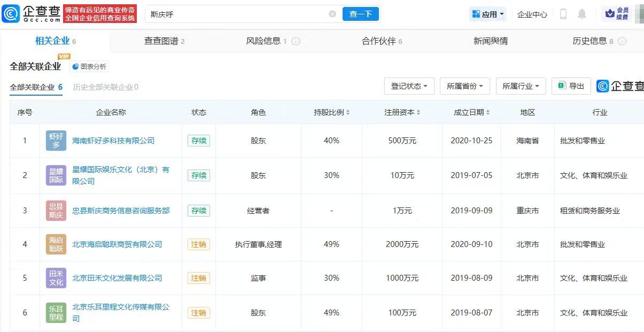Click the 海启聪跃 company logo thumbnail
Image resolution: width=644 pixels, height=332 pixels.
click(56, 244)
